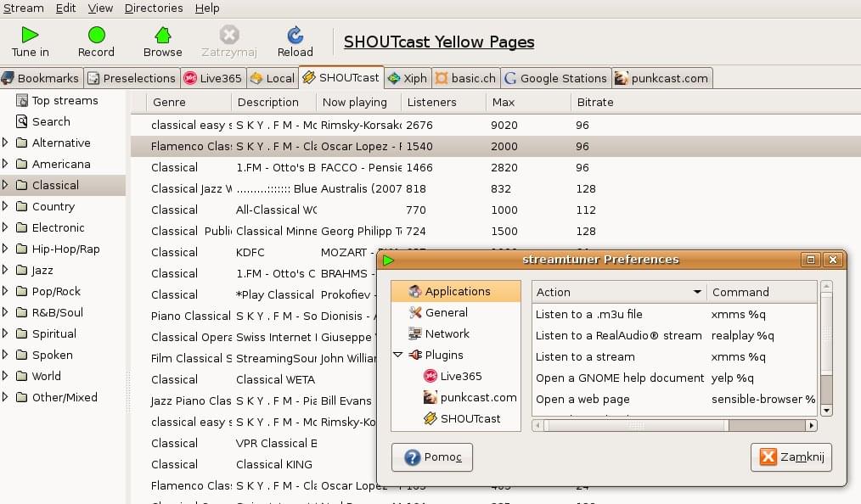Sort streams by the Bitrate column
Screen dimensions: 861x504
click(x=714, y=103)
